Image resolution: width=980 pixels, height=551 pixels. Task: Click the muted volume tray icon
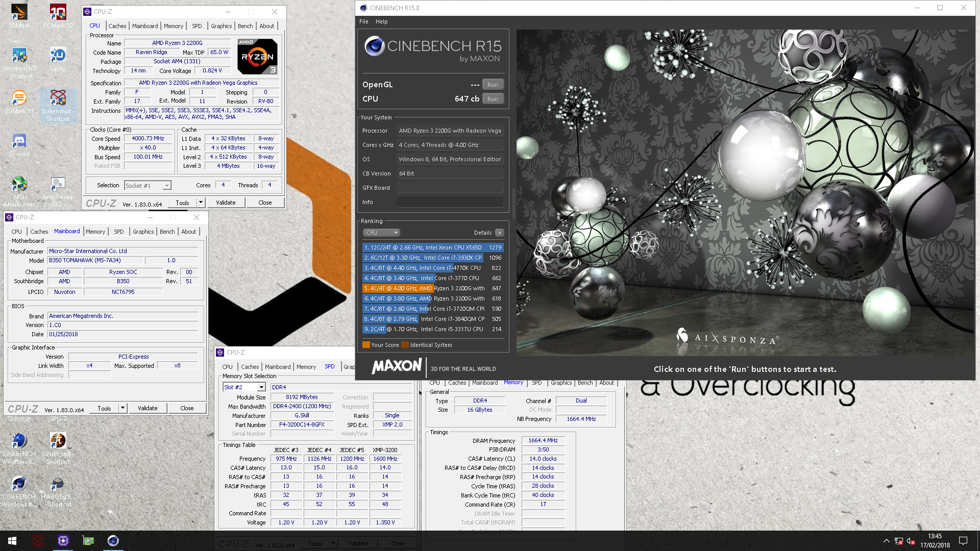(x=911, y=541)
